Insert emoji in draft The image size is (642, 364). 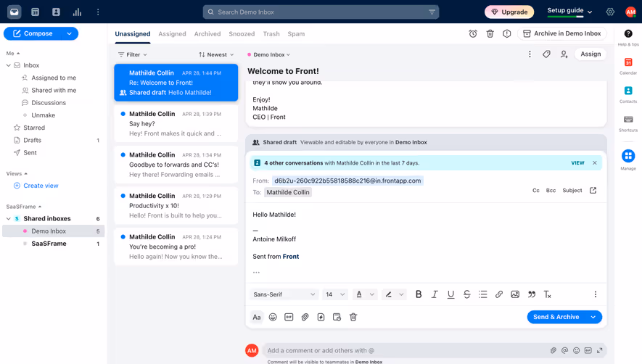(273, 317)
